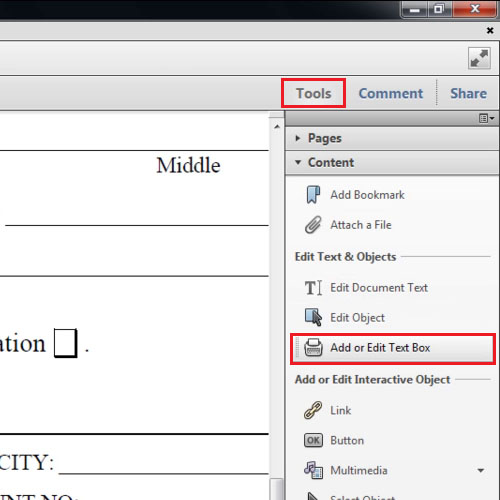The height and width of the screenshot is (500, 500).
Task: Click the Multimedia tool icon
Action: [313, 470]
